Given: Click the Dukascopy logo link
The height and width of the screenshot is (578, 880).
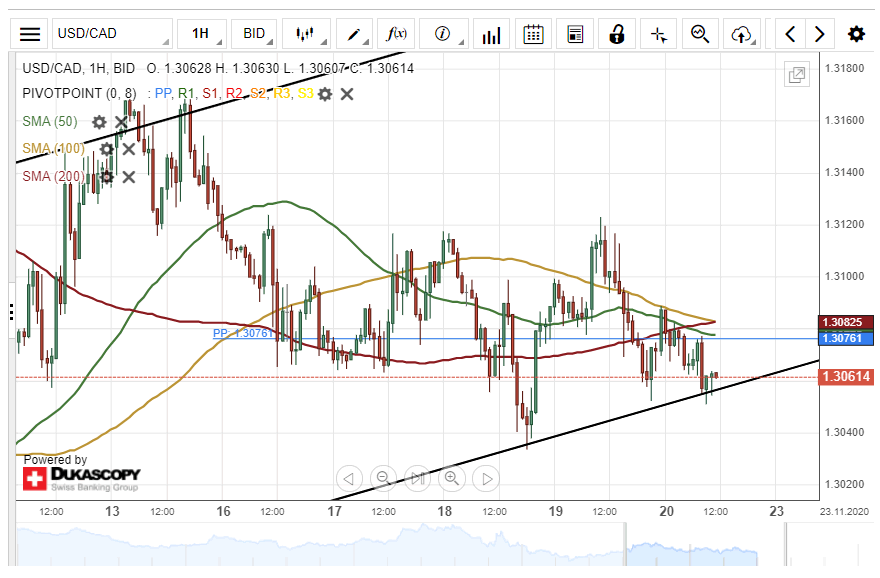Looking at the screenshot, I should [x=82, y=478].
